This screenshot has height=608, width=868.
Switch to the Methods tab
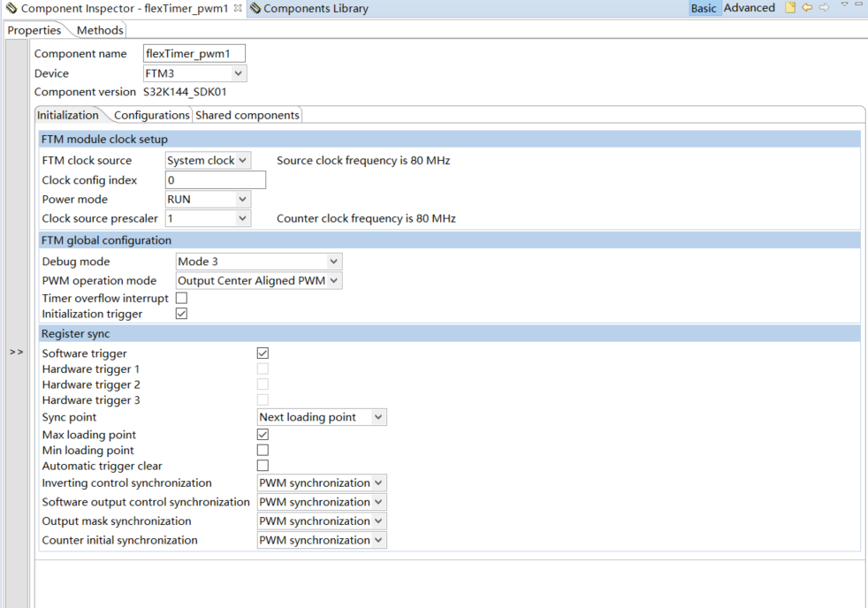click(99, 29)
